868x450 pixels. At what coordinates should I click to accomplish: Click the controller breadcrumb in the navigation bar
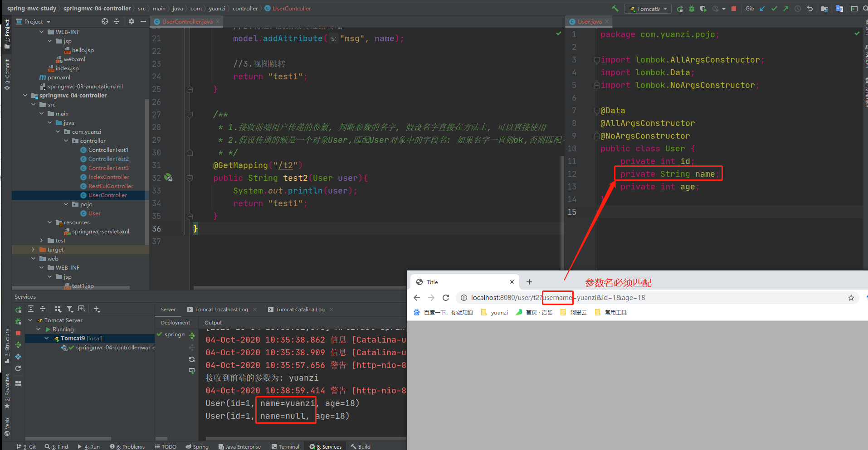click(245, 9)
